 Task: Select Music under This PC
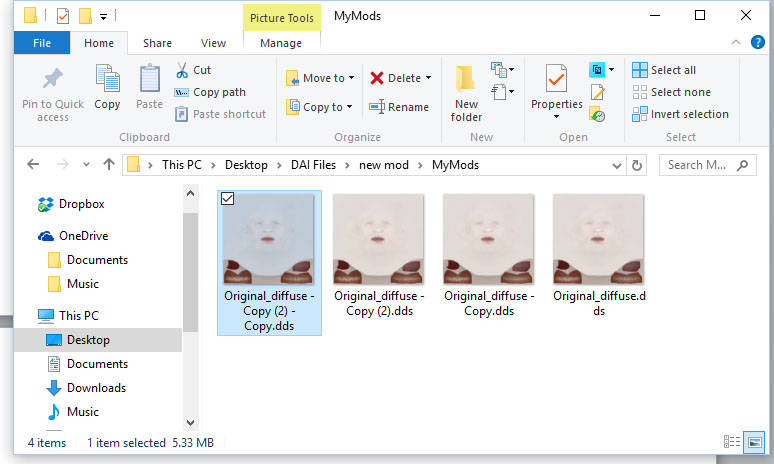coord(74,412)
